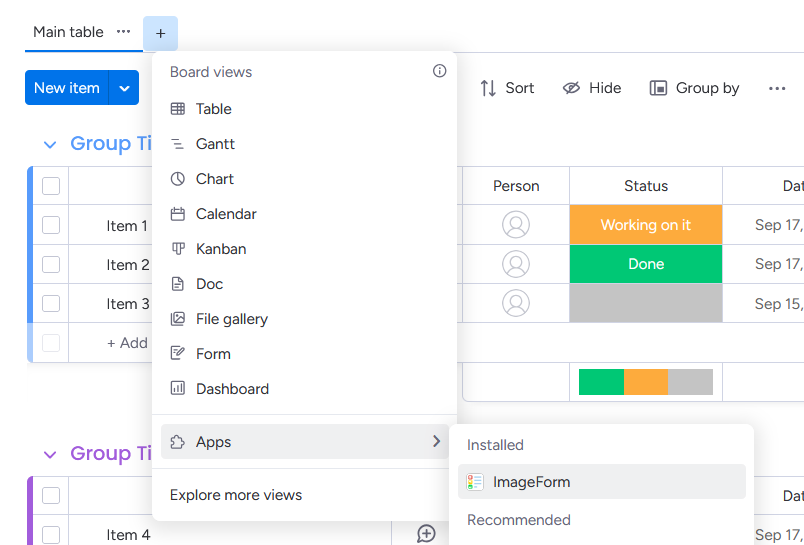
Task: Choose Doc from Board views
Action: point(305,284)
